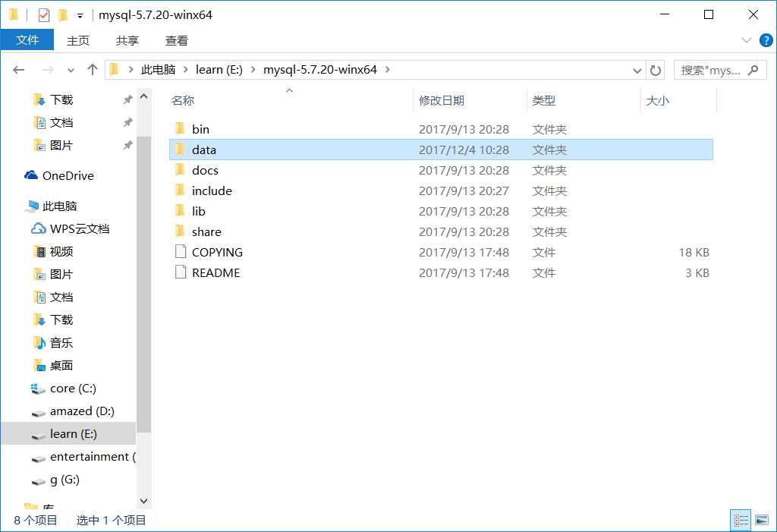Click the 18 KB size of COPYING
Screen dimensions: 777x532
694,253
